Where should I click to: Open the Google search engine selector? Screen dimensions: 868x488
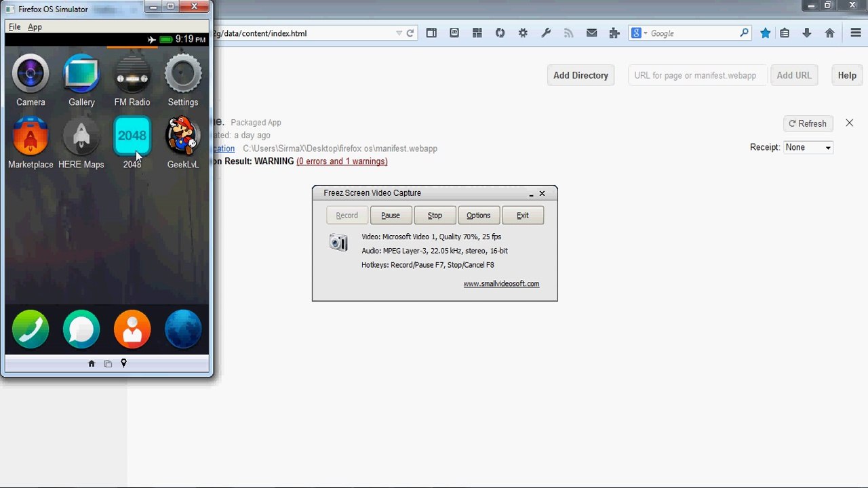click(639, 33)
